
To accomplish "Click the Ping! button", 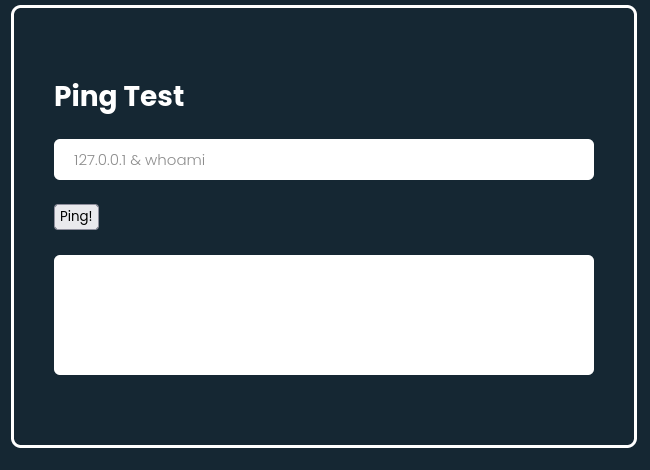I will 76,216.
